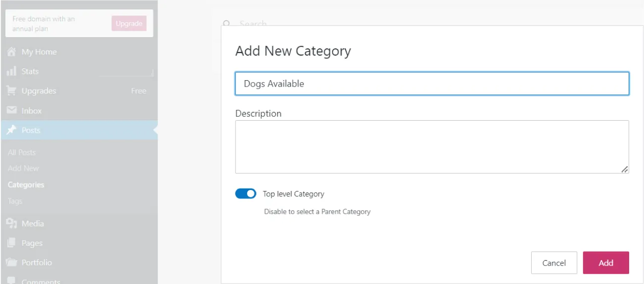644x284 pixels.
Task: Select Add New under Posts
Action: point(23,168)
